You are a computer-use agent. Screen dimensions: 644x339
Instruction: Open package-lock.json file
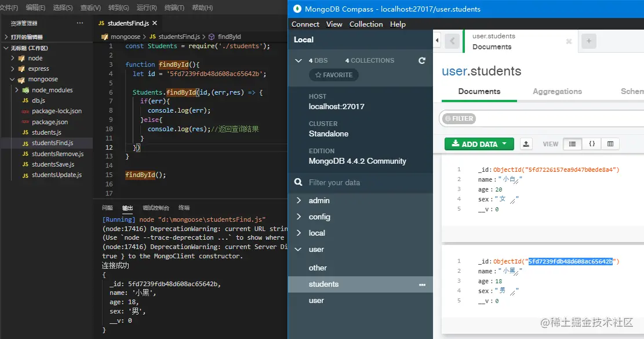(x=57, y=111)
